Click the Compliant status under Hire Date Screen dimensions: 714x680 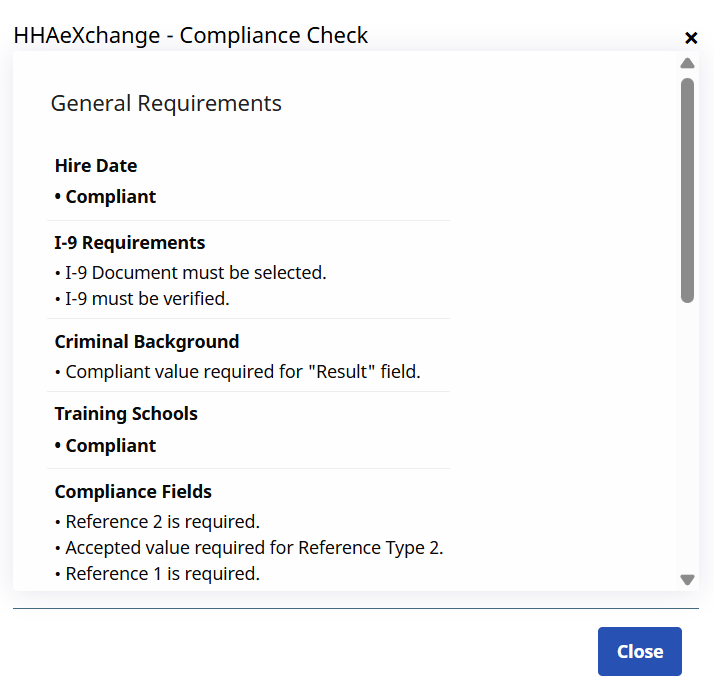click(x=106, y=197)
